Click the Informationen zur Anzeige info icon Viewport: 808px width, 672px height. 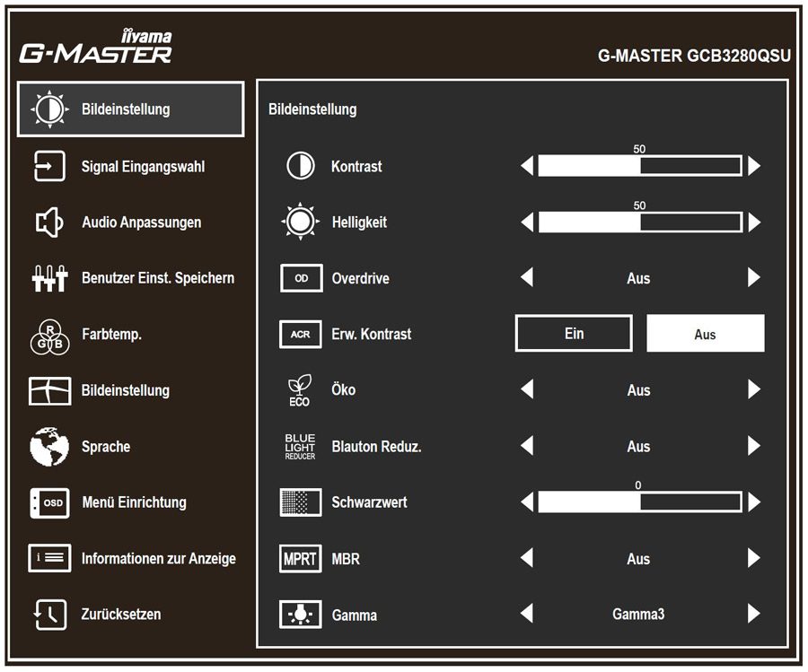pos(49,558)
